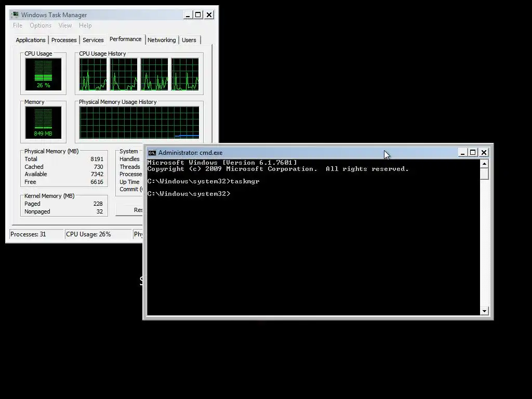Click the Memory 849 MB gauge
Viewport: 532px width, 399px height.
[44, 123]
